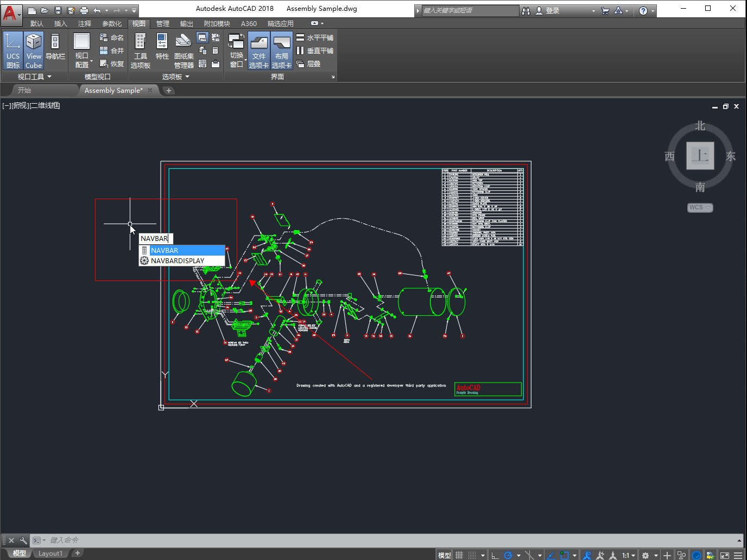Click the 登录 sign-in button
The image size is (747, 560).
[548, 10]
